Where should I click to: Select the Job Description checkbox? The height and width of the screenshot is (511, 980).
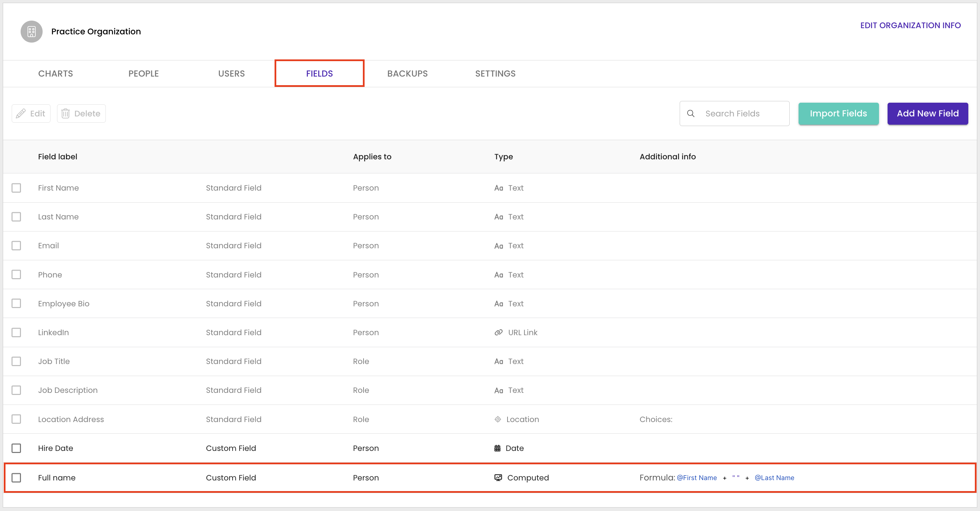[16, 390]
